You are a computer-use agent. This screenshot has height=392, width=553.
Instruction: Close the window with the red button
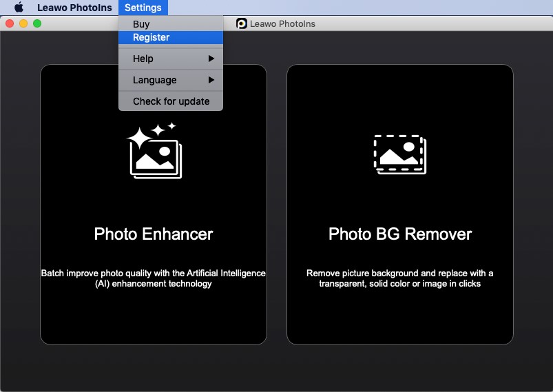coord(10,23)
